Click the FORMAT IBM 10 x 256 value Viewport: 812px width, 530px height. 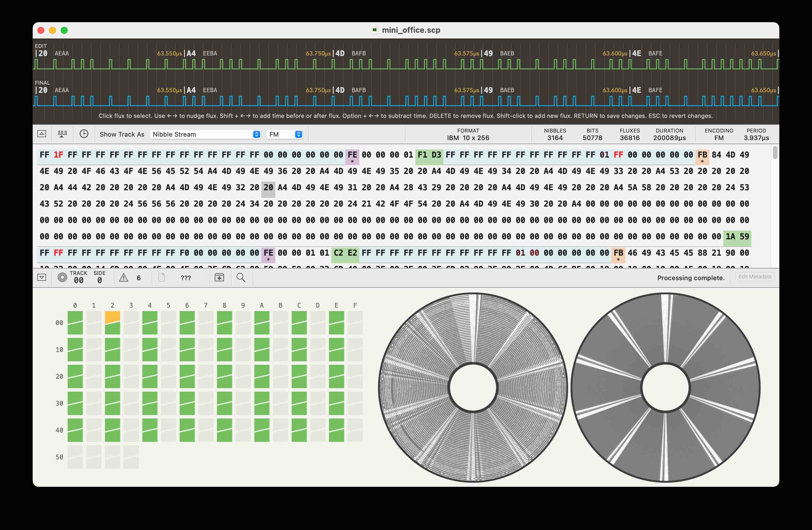(x=468, y=138)
